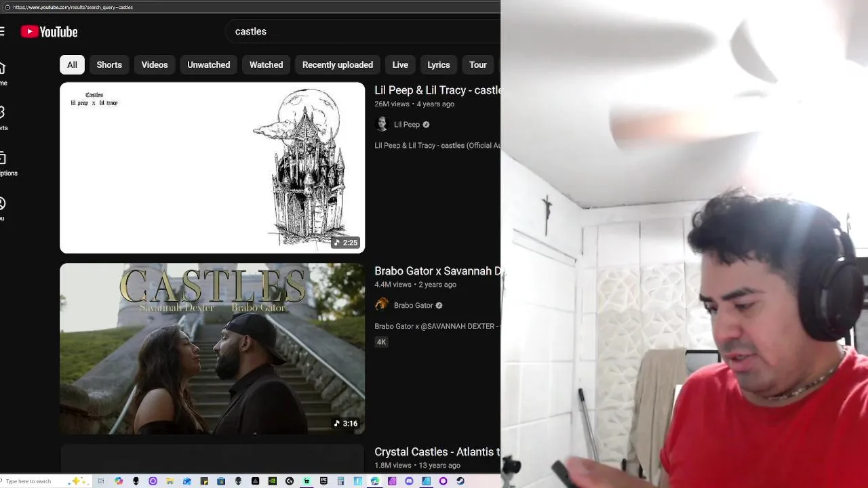The height and width of the screenshot is (488, 868).
Task: Open Logitech G HUB from the taskbar
Action: point(290,481)
